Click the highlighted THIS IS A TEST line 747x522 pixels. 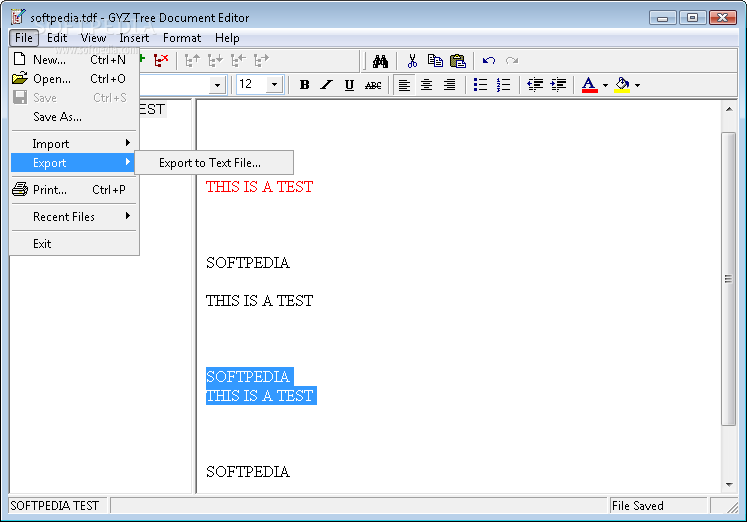tap(260, 396)
